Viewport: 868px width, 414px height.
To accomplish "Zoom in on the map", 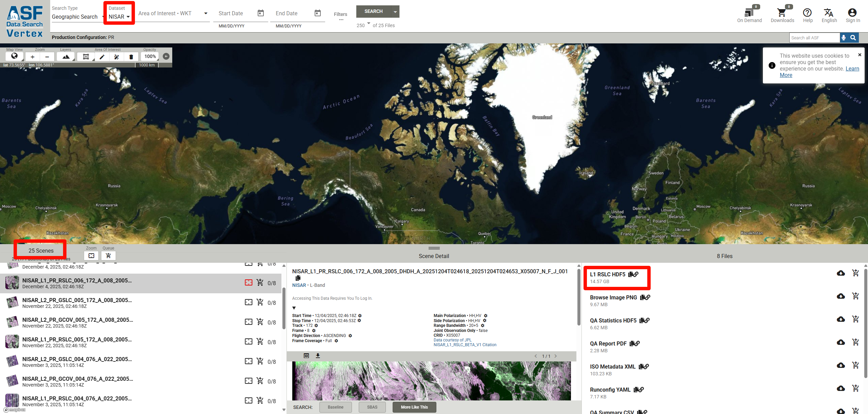I will 33,57.
